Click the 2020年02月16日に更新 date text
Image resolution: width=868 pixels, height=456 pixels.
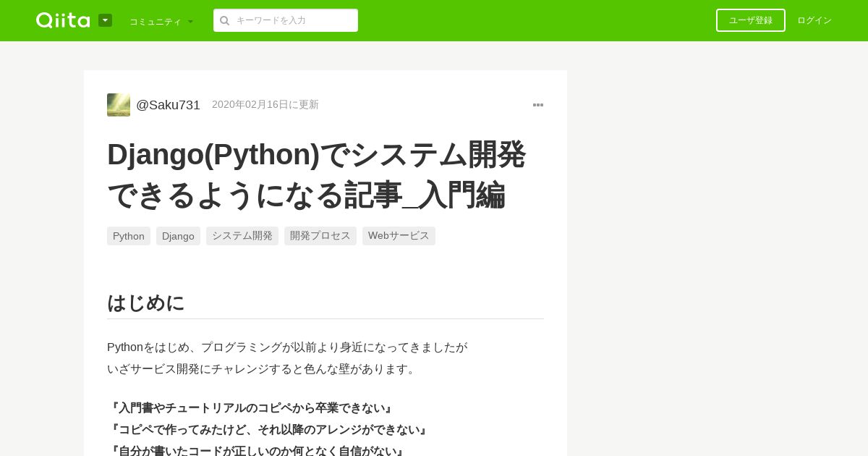pos(265,105)
